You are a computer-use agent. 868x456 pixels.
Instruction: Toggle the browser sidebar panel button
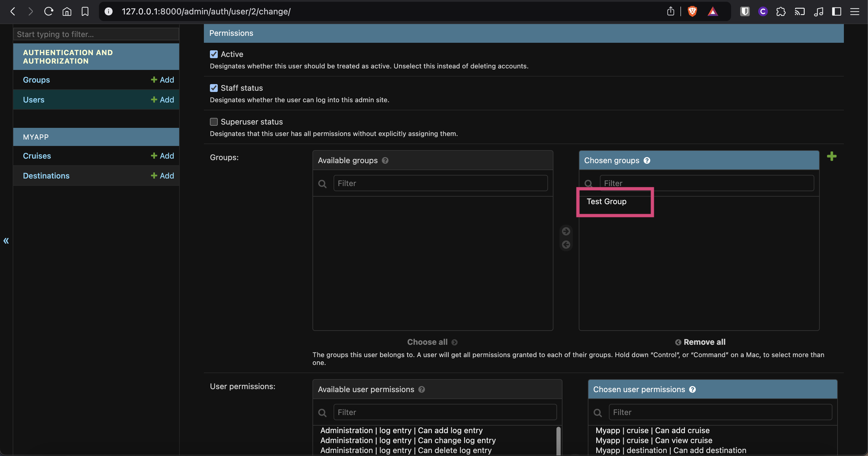pyautogui.click(x=836, y=11)
